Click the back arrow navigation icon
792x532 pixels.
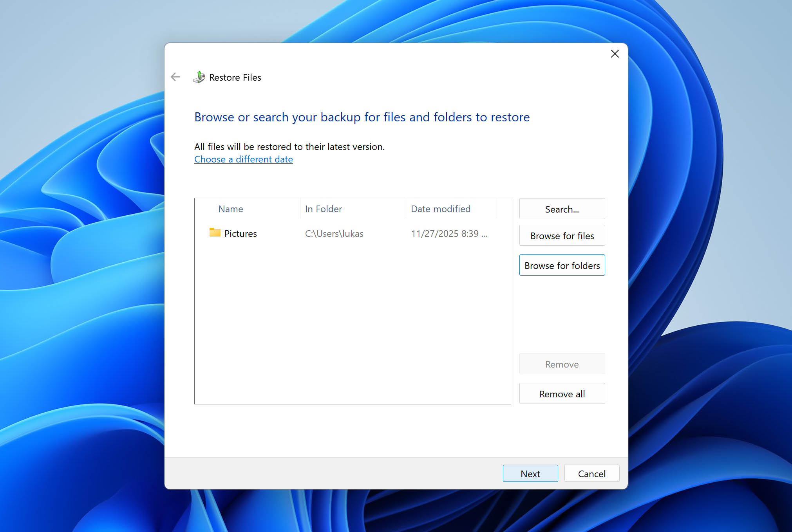click(x=175, y=77)
